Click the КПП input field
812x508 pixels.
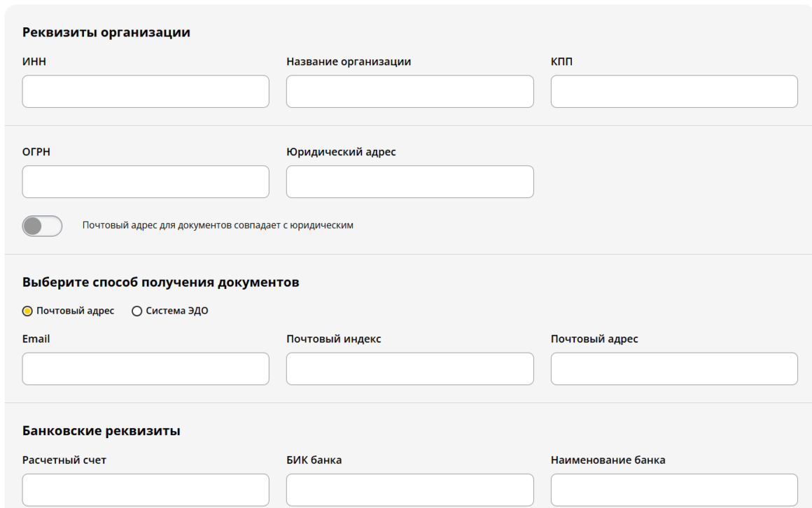674,92
